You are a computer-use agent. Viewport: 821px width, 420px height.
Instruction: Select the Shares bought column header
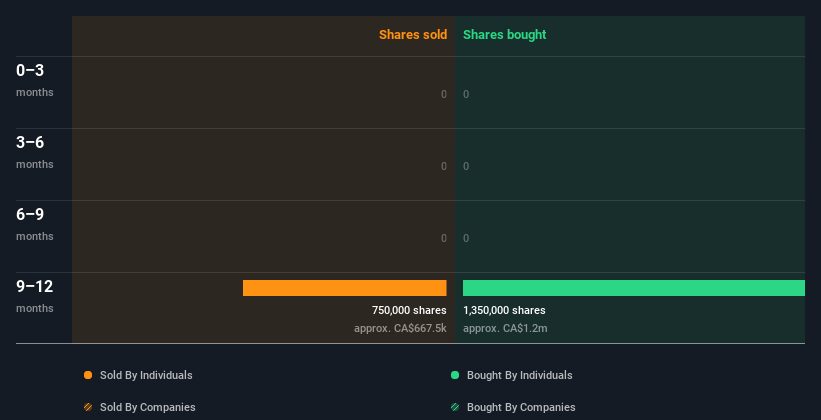point(505,35)
